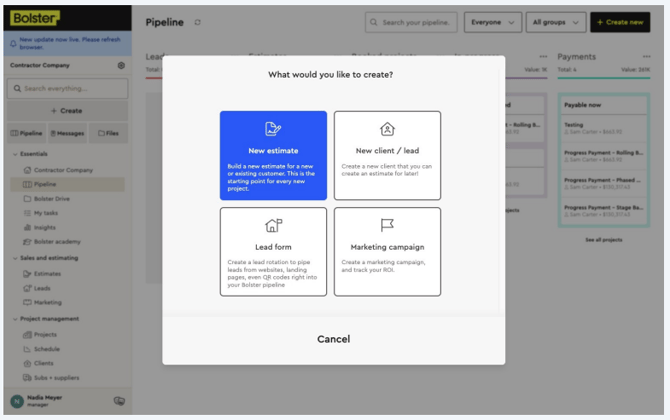Screen dimensions: 670x420
Task: Open the Payments column options menu
Action: point(643,57)
